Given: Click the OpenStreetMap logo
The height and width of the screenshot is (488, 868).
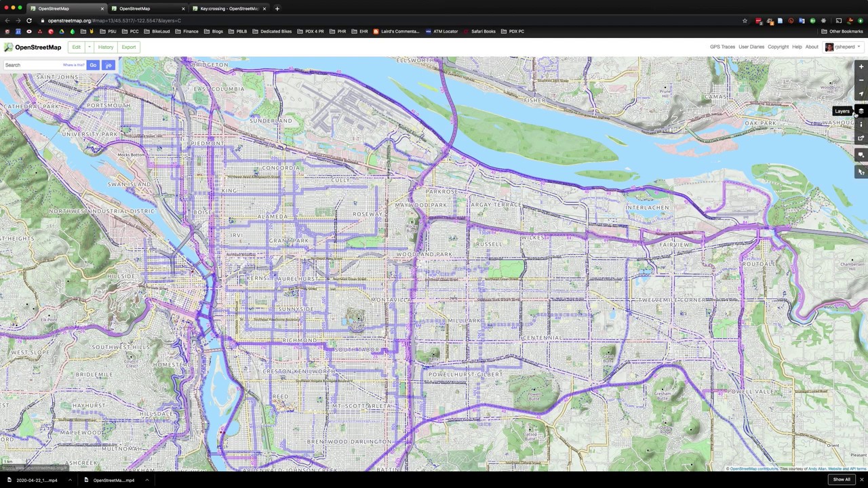Looking at the screenshot, I should click(33, 47).
